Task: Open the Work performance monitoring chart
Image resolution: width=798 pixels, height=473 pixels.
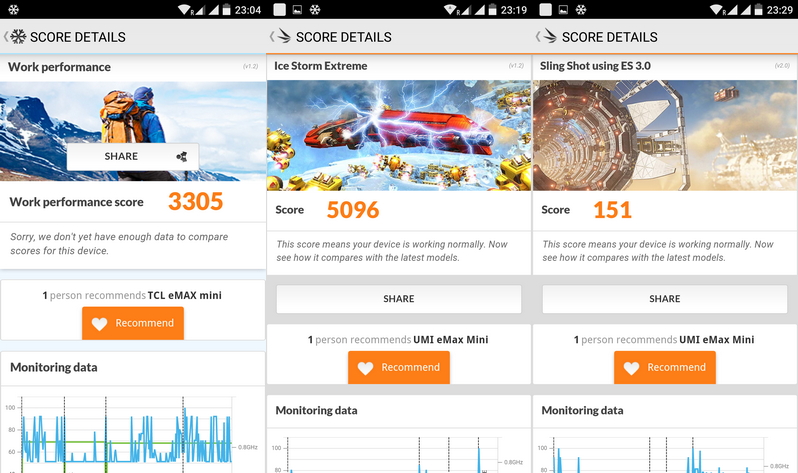Action: (132, 434)
